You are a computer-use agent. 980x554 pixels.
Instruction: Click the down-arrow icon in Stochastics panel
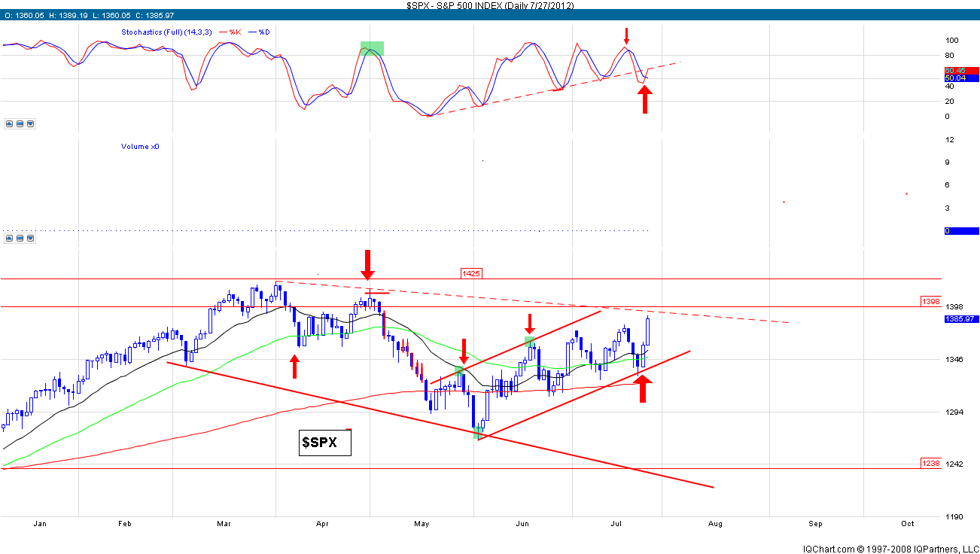pos(30,124)
